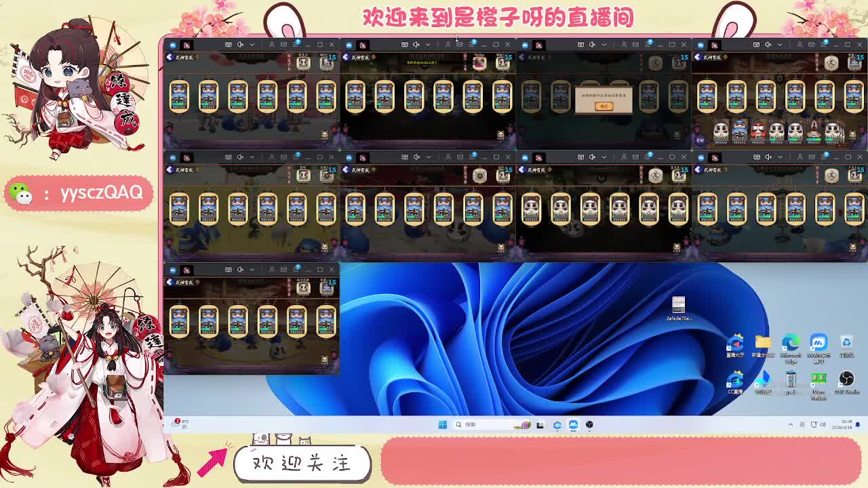
Task: Expand toolbar chevron in third top-row emulator window
Action: [x=604, y=45]
